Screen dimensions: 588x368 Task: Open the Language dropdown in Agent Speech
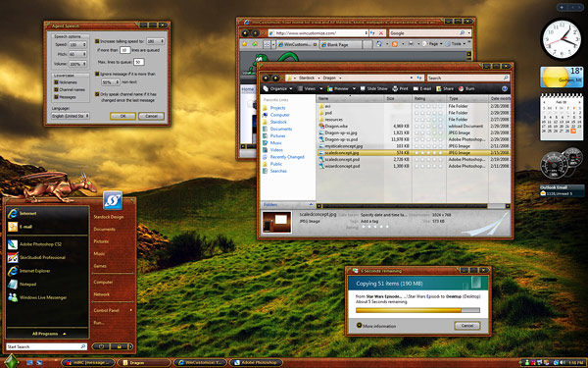coord(71,116)
